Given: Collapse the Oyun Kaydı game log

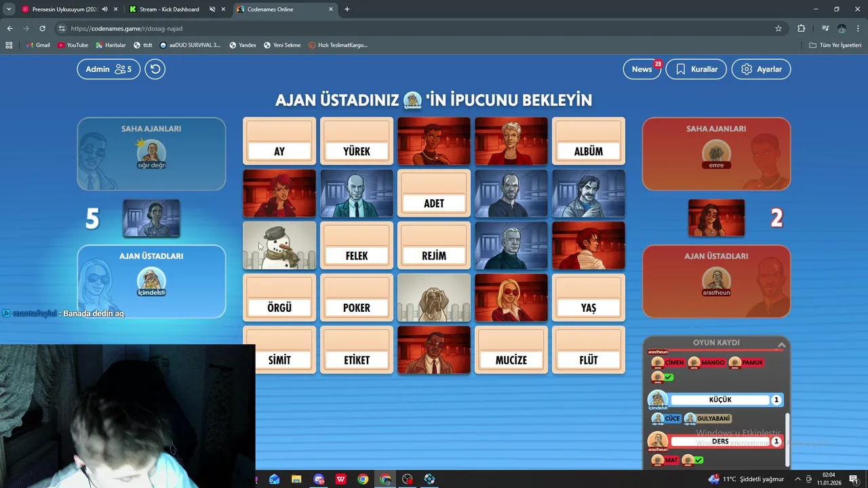Looking at the screenshot, I should tap(781, 345).
